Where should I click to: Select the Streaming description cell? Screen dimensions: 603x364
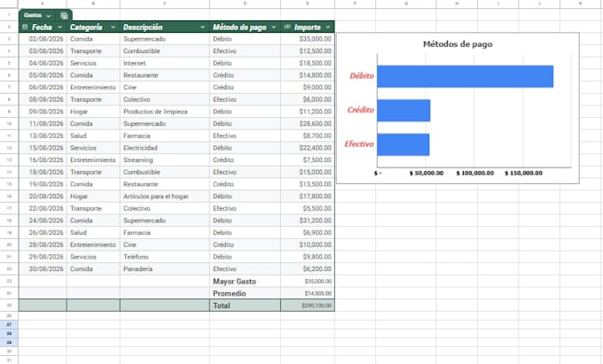[x=165, y=159]
